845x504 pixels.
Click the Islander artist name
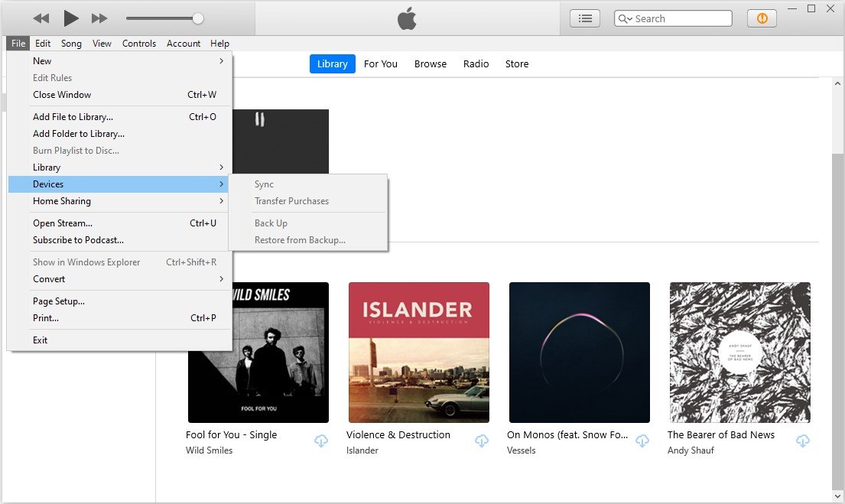[x=362, y=450]
